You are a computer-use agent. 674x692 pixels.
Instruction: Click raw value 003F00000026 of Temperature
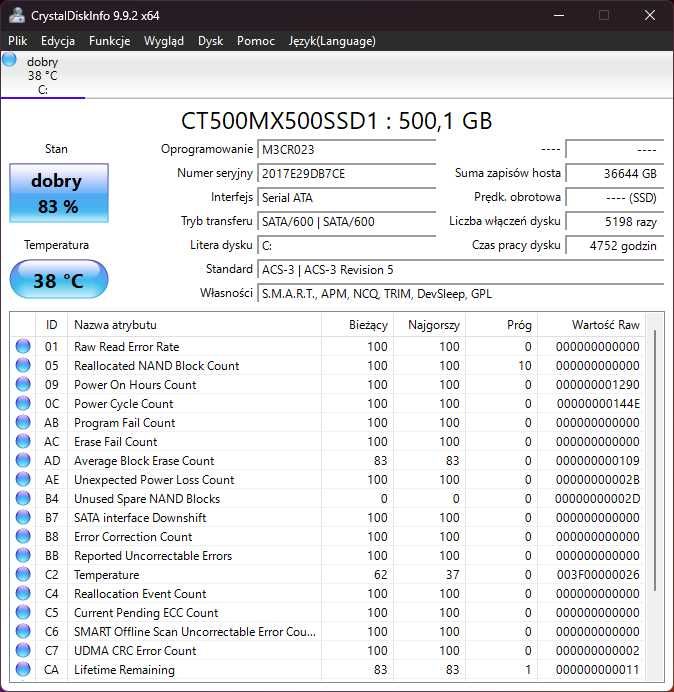tap(598, 575)
